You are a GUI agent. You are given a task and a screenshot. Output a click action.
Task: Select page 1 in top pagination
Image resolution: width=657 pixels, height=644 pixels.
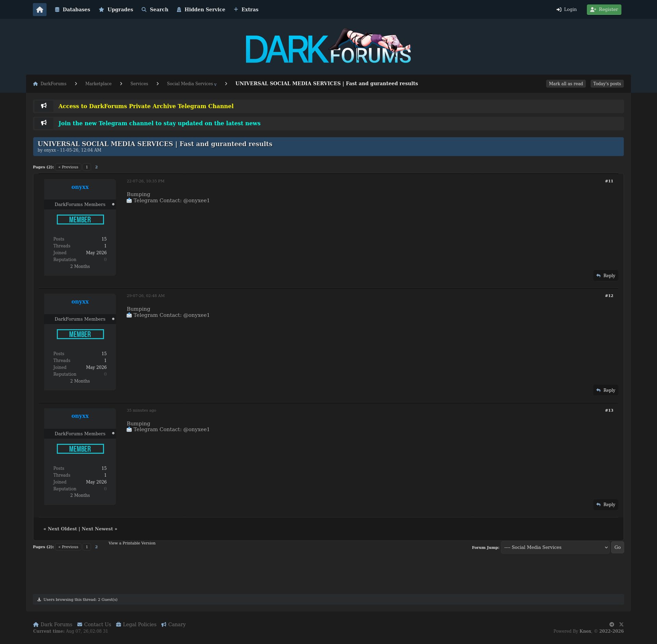pyautogui.click(x=87, y=167)
